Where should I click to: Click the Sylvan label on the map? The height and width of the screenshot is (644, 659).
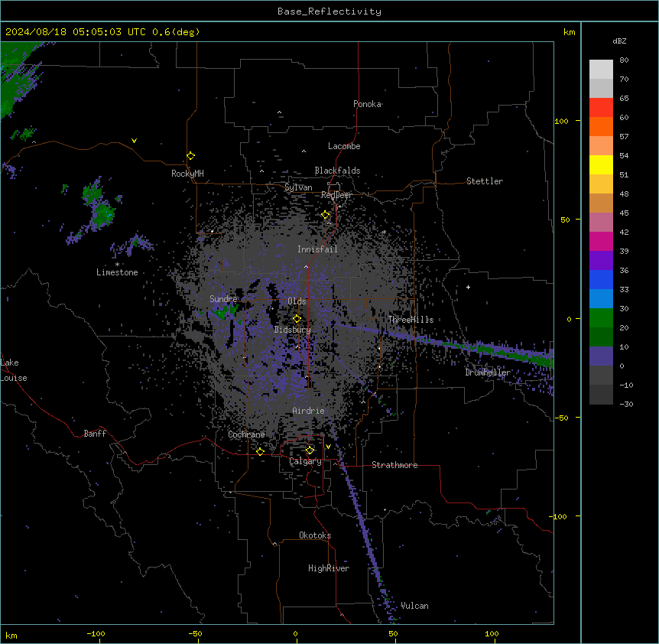coord(298,187)
